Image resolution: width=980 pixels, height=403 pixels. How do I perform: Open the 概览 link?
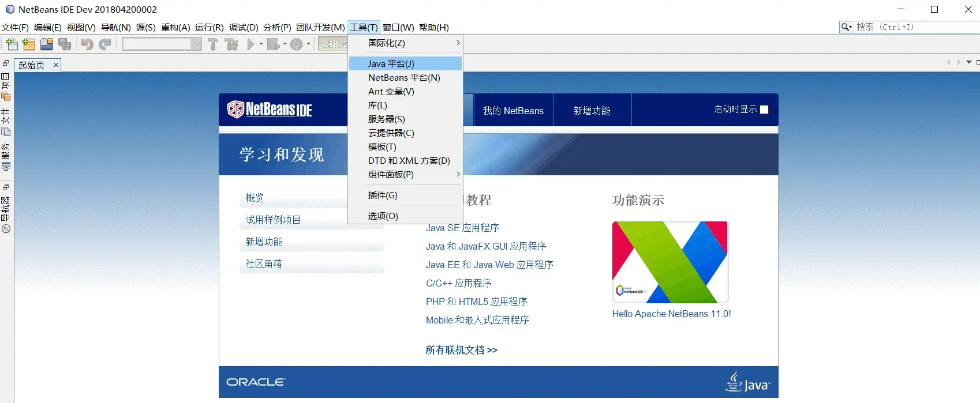pyautogui.click(x=255, y=198)
